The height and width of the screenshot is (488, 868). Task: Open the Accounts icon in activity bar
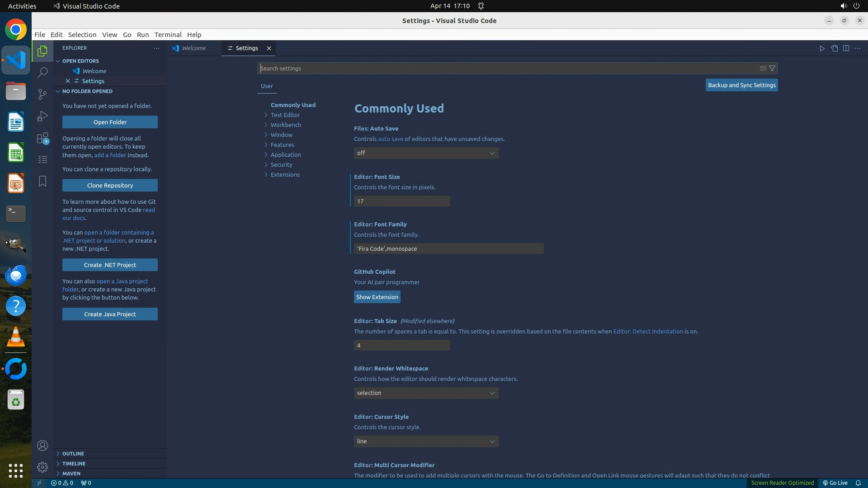(42, 446)
